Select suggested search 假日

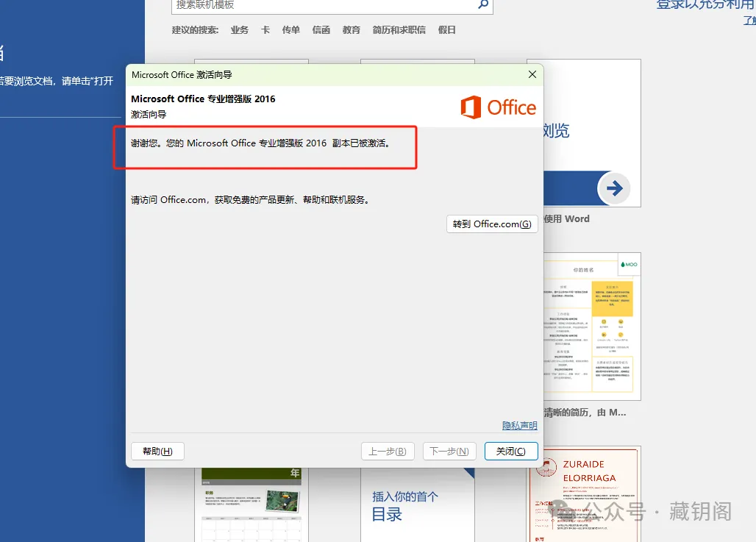447,30
